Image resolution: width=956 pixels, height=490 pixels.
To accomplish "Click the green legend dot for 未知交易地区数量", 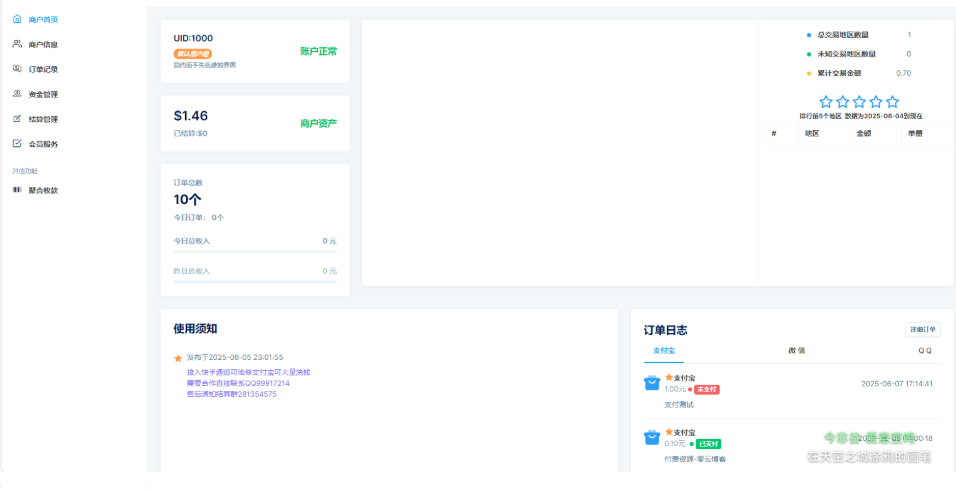I will pyautogui.click(x=809, y=54).
